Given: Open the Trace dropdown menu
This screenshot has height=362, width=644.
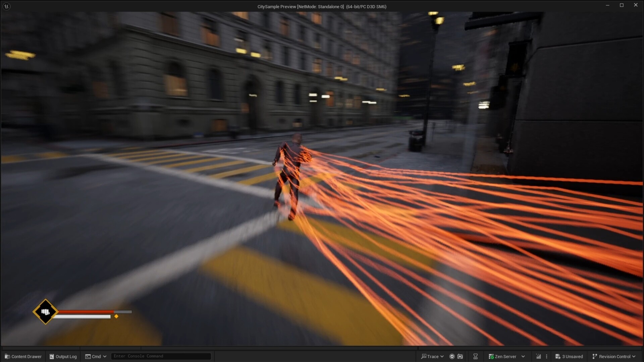Looking at the screenshot, I should tap(433, 356).
